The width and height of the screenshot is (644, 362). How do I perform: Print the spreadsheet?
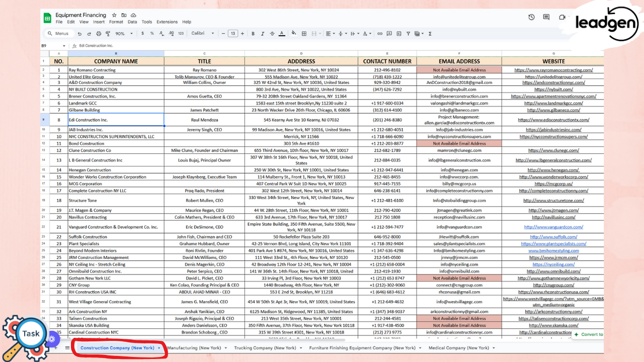[99, 34]
